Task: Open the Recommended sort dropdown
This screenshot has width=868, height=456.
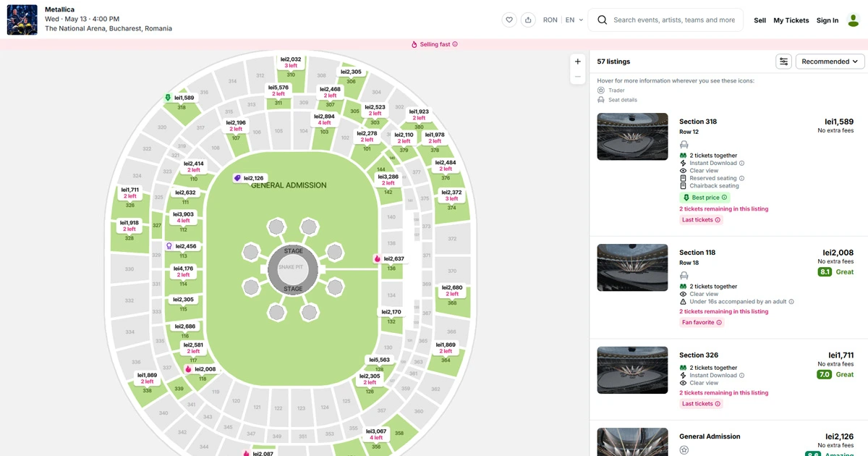Action: (x=830, y=62)
